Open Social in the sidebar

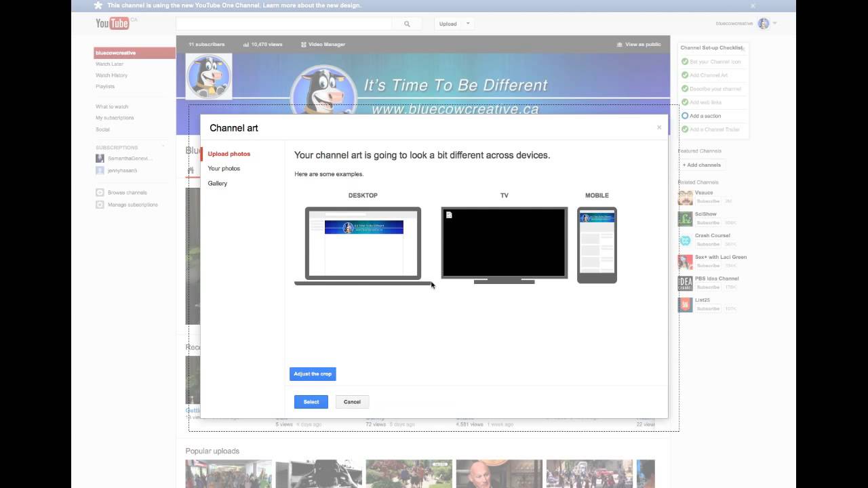[102, 129]
